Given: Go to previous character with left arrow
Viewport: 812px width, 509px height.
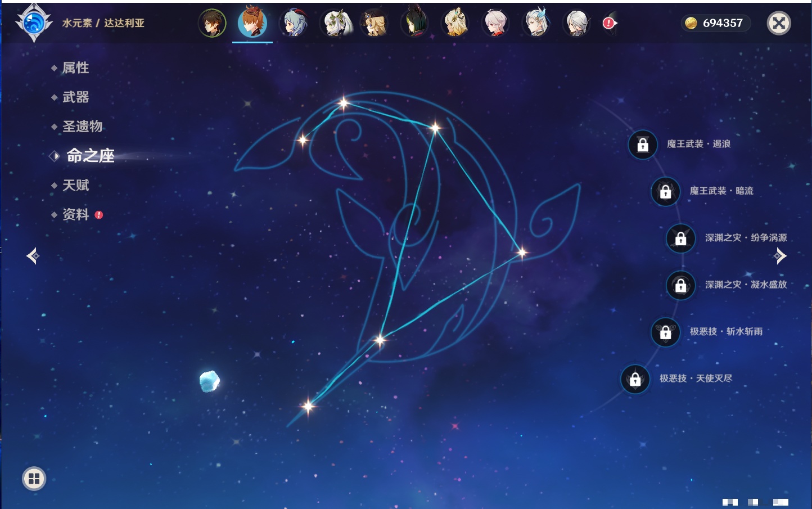Looking at the screenshot, I should 33,256.
